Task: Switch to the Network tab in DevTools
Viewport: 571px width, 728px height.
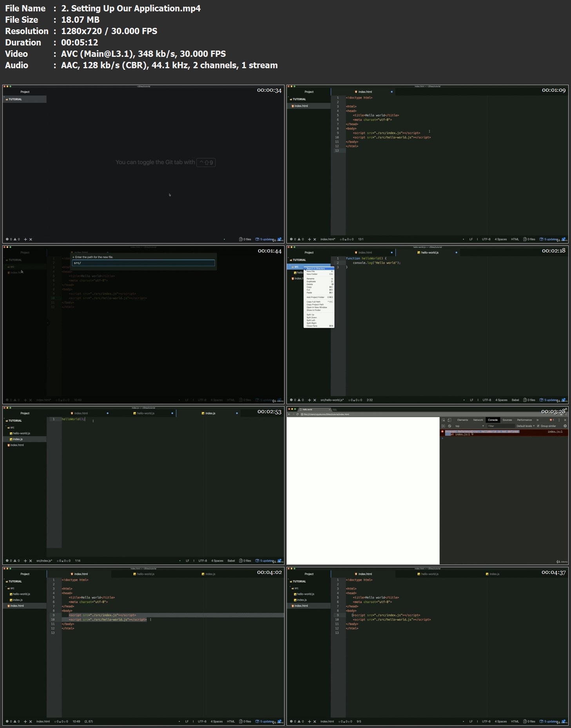Action: click(x=478, y=420)
